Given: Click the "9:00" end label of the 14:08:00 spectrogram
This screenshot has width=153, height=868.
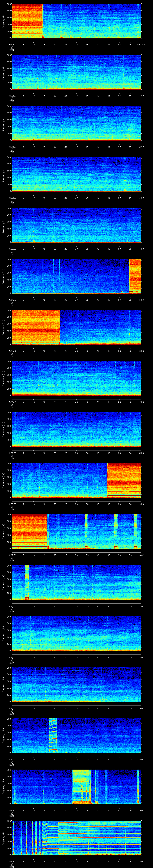Looking at the screenshot, I should pos(141,504).
